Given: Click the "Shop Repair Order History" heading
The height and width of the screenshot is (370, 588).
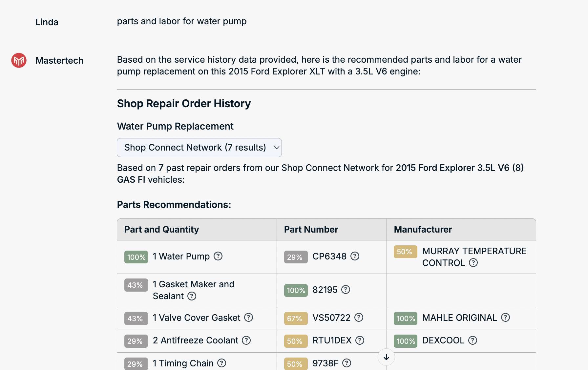Looking at the screenshot, I should click(x=184, y=104).
